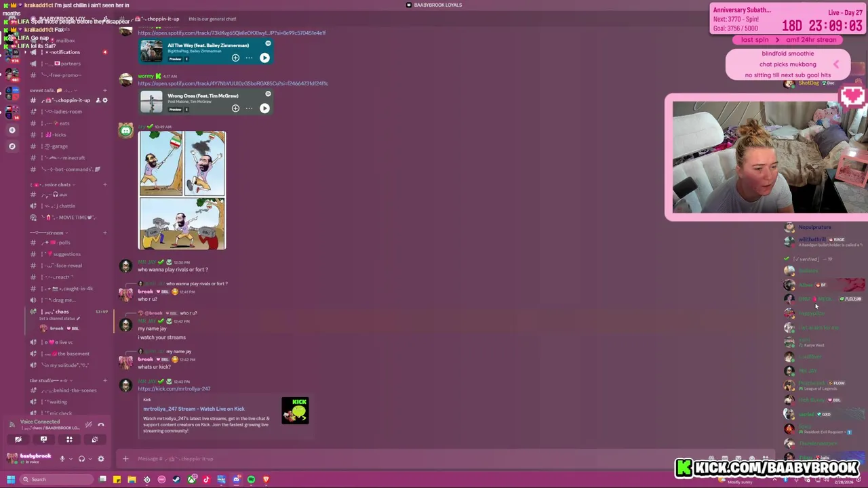Open User Settings gear
Image resolution: width=868 pixels, height=488 pixels.
click(101, 459)
